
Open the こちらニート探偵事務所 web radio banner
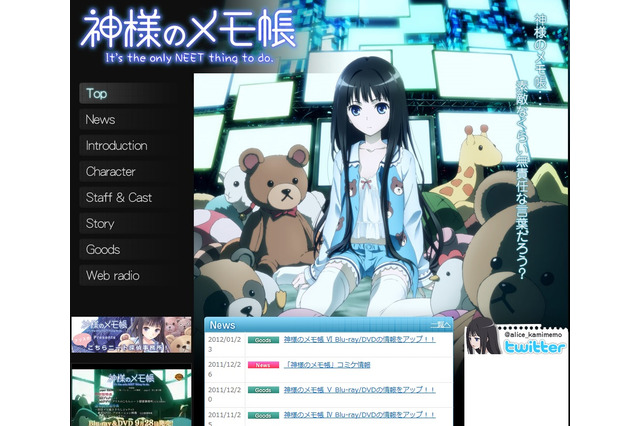(131, 335)
